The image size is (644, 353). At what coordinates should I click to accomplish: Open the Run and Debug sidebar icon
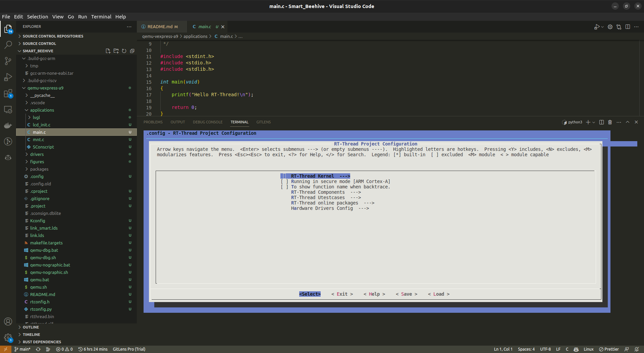click(x=8, y=77)
